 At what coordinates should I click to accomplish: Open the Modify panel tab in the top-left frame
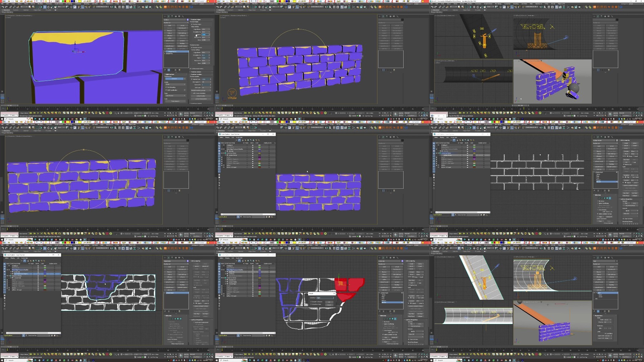pos(169,16)
